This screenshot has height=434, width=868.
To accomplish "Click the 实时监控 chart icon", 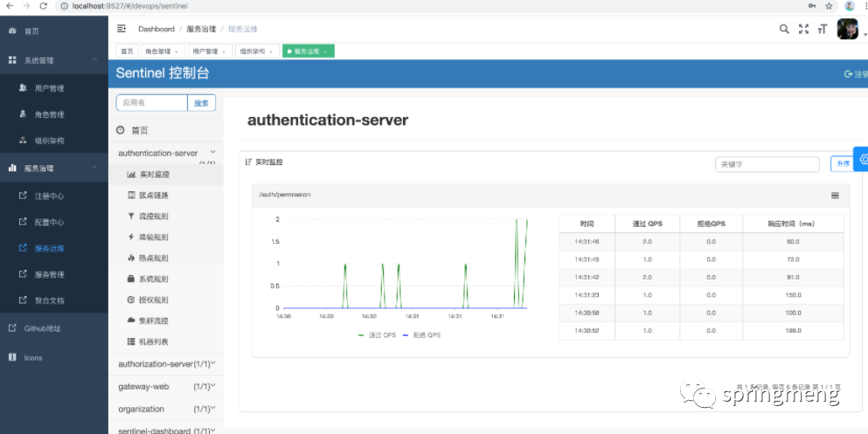I will click(131, 174).
